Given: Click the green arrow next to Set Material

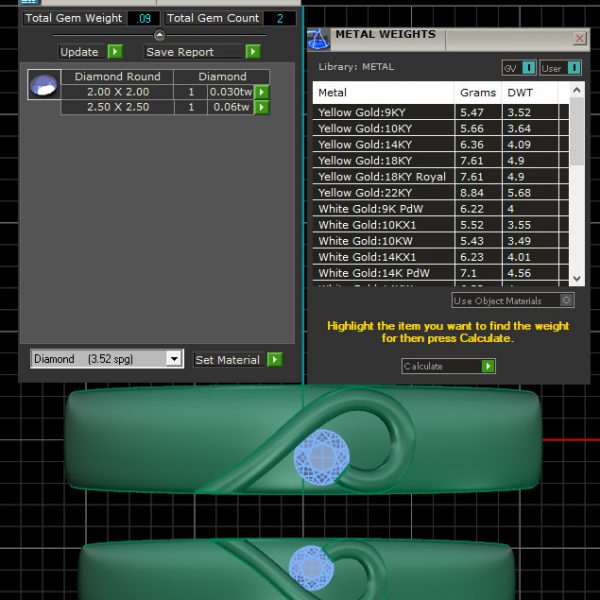Looking at the screenshot, I should click(x=275, y=360).
